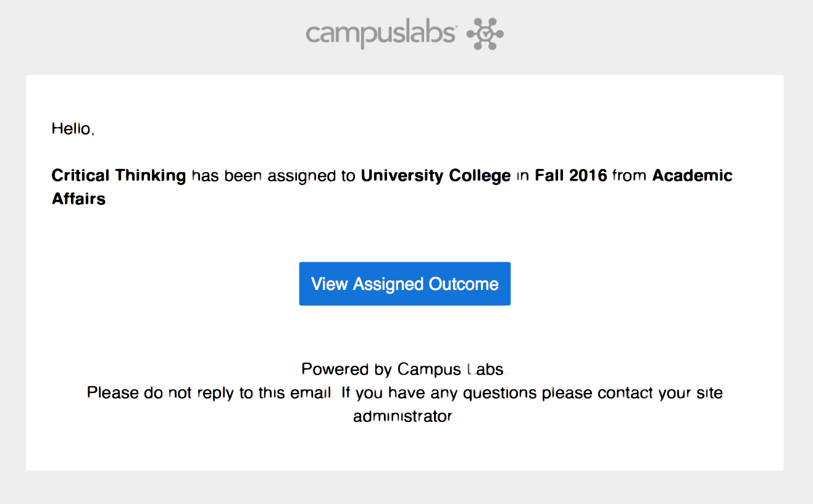Click the bold Academic word after 'from'

(692, 176)
